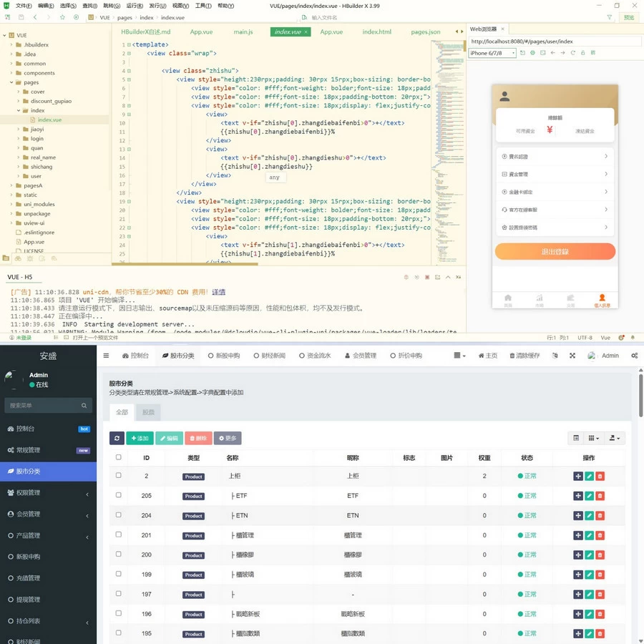Click the admin page vertical scrollbar
Viewport: 644px width, 644px height.
640,396
